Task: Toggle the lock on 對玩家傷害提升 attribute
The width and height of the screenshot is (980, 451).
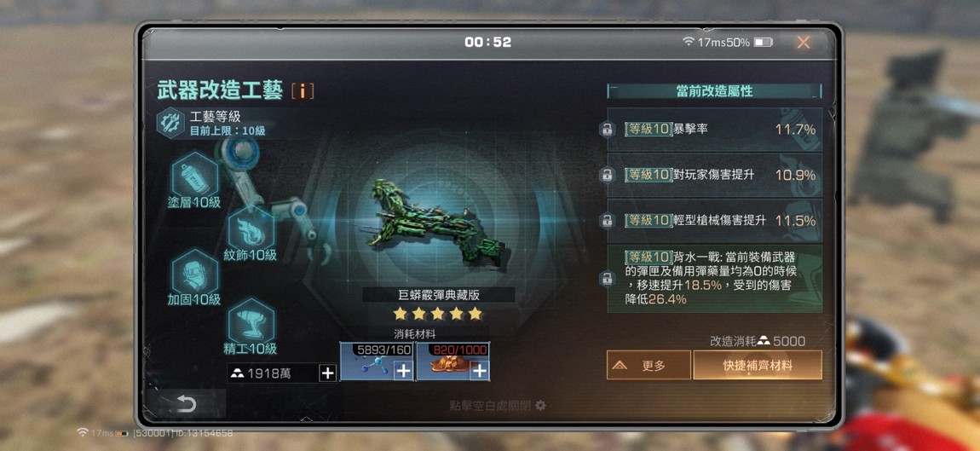Action: pyautogui.click(x=606, y=175)
